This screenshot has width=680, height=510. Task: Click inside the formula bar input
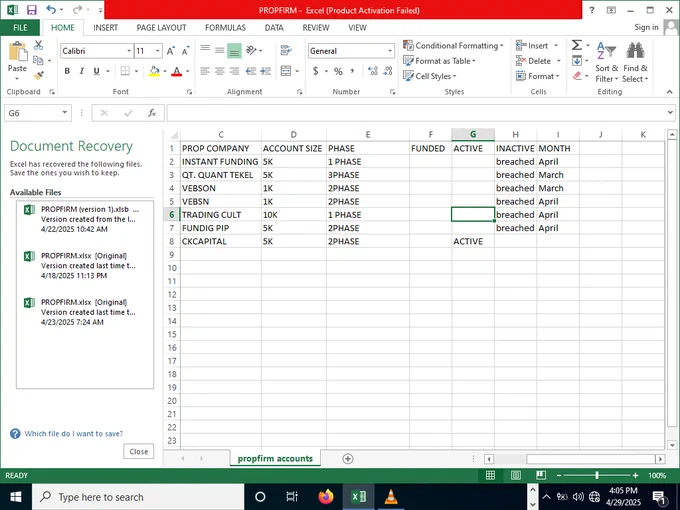point(416,113)
